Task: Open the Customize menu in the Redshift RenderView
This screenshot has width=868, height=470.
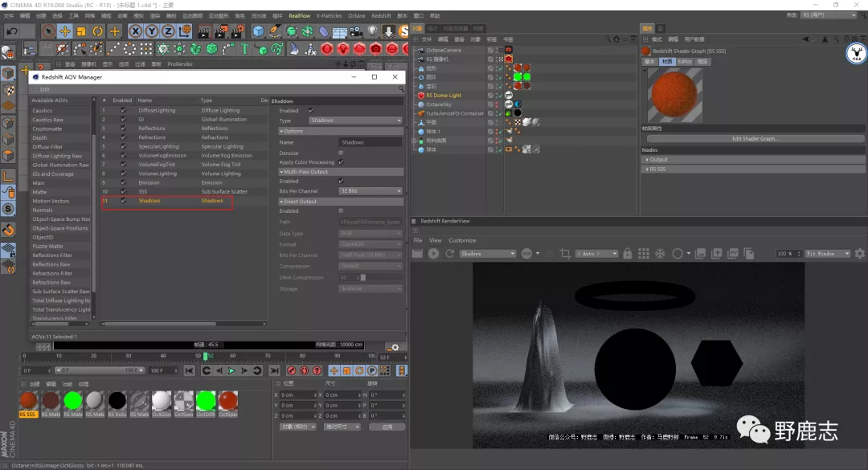Action: (x=462, y=240)
